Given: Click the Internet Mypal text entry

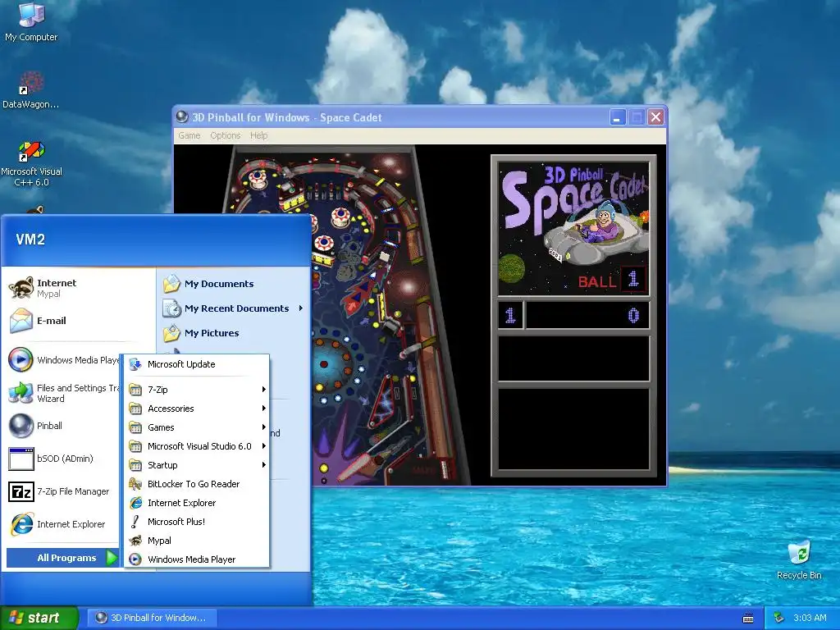Looking at the screenshot, I should click(x=57, y=288).
